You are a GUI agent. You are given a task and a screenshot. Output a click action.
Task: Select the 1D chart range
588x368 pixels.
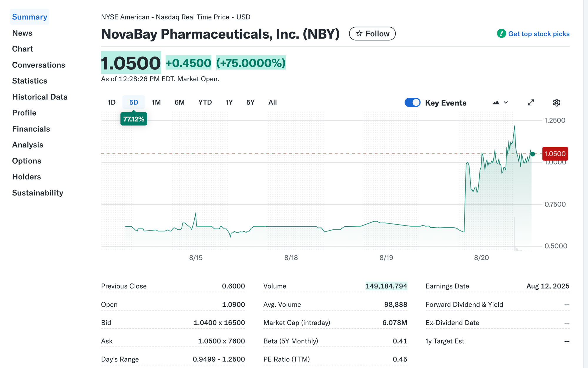[x=111, y=102]
